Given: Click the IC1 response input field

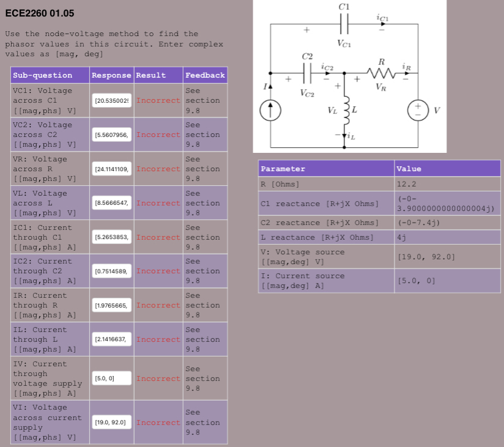Looking at the screenshot, I should coord(111,237).
